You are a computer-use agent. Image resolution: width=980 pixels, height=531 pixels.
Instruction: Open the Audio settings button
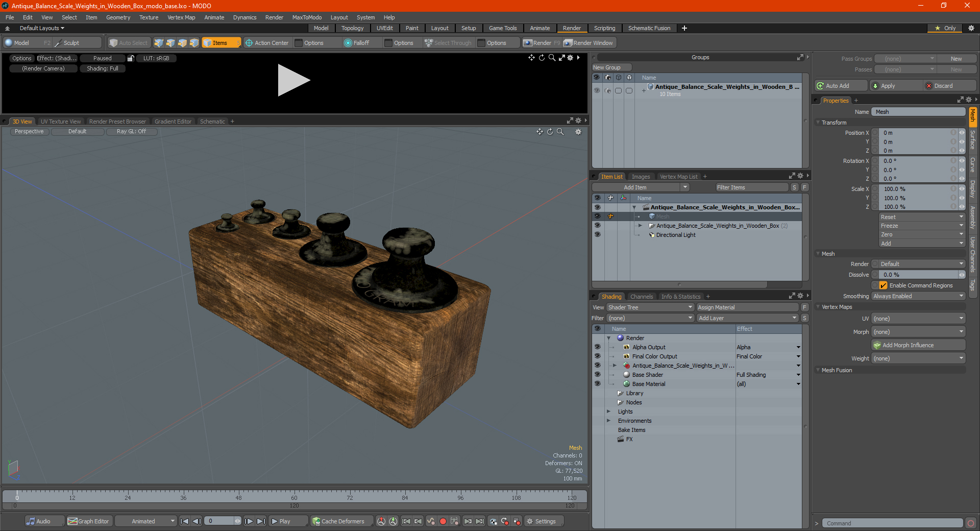pos(44,521)
